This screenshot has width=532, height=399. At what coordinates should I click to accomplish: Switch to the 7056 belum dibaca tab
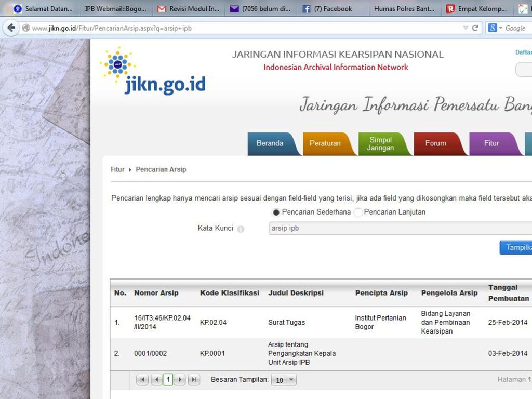261,8
